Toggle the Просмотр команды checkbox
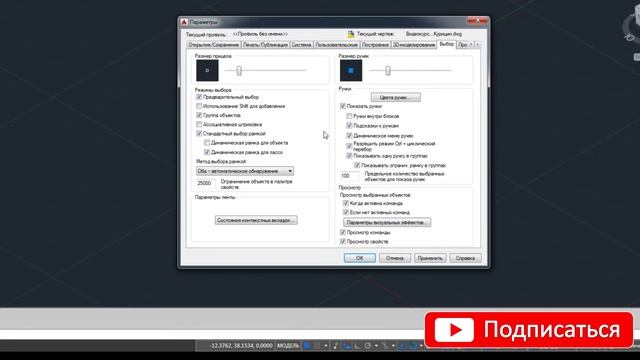This screenshot has width=640, height=360. point(343,232)
